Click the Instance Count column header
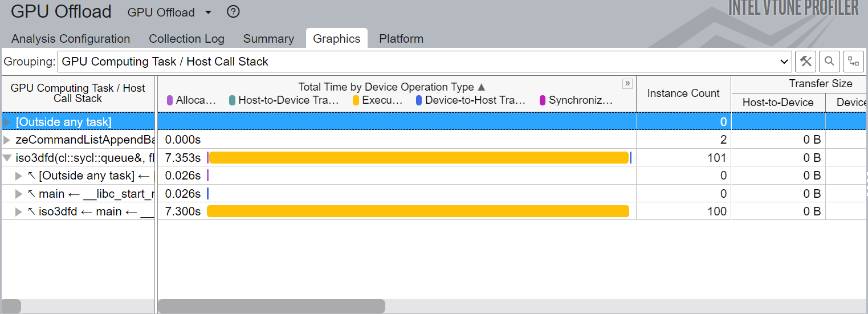 click(x=683, y=93)
